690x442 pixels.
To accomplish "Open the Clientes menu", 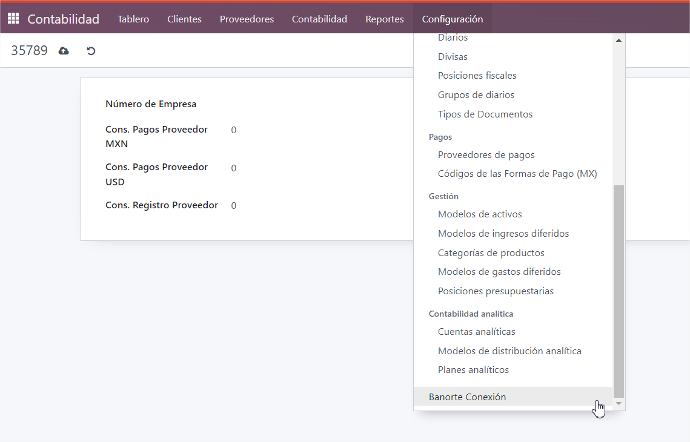I will point(184,19).
